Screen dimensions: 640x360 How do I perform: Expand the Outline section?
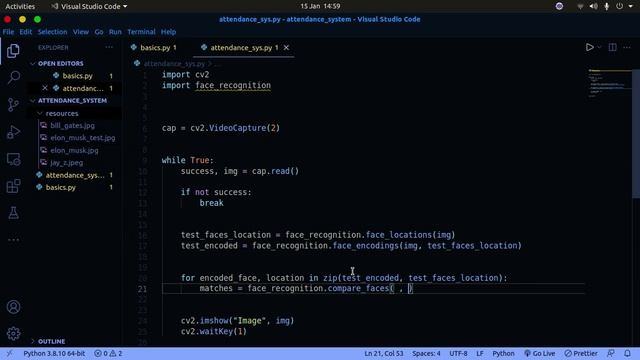[51, 341]
